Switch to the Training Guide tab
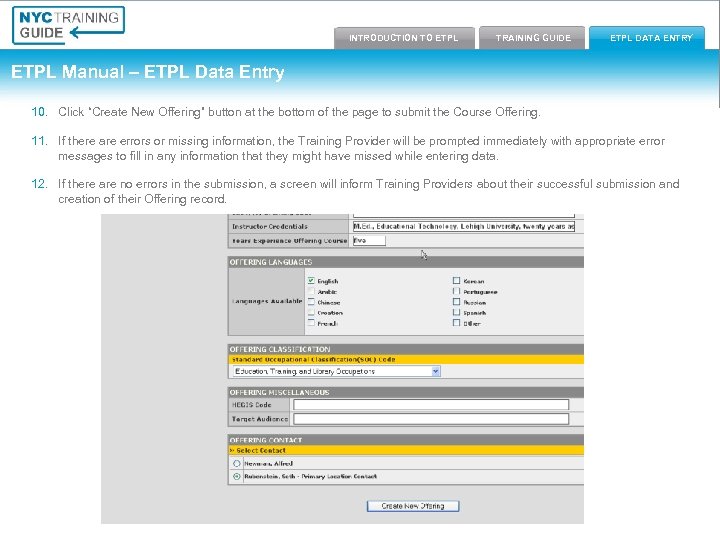 [533, 38]
